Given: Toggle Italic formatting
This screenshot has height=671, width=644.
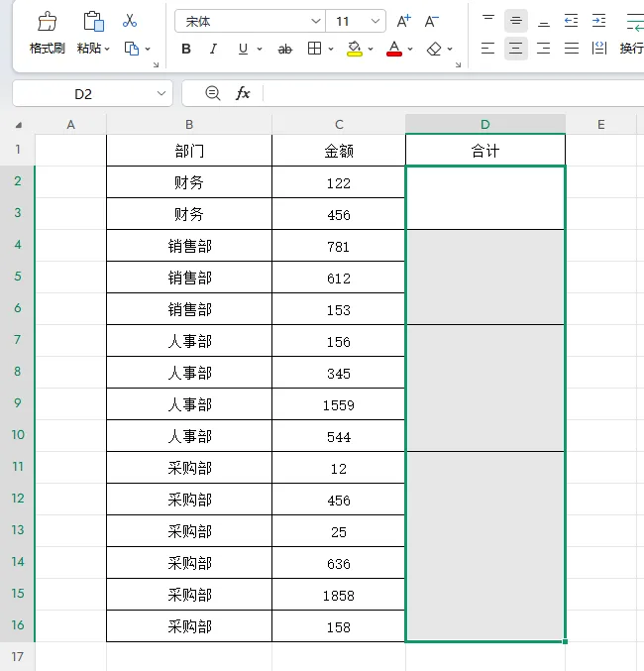Looking at the screenshot, I should 213,49.
